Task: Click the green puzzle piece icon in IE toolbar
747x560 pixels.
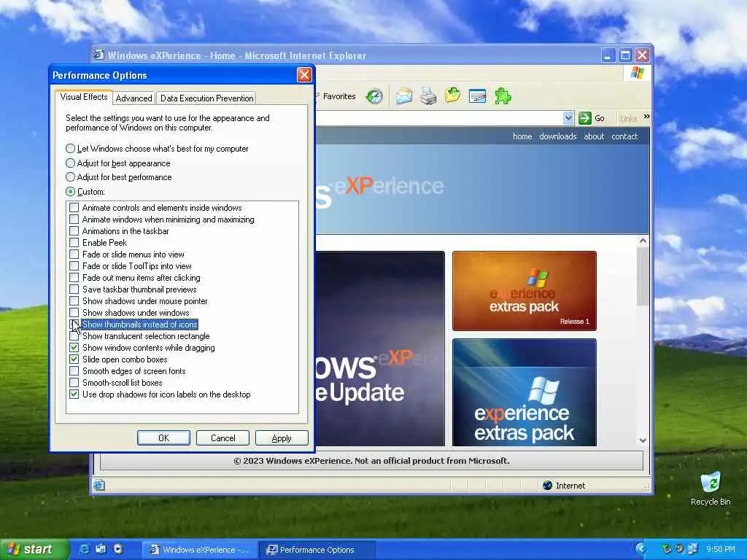Action: [503, 96]
